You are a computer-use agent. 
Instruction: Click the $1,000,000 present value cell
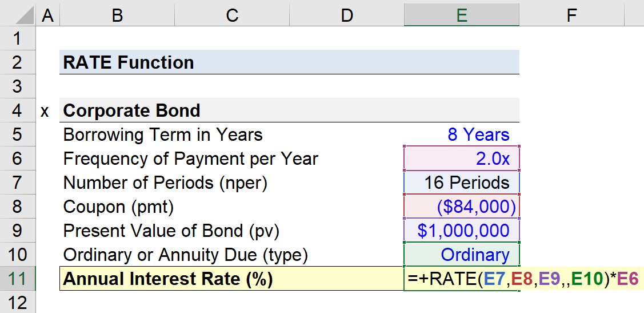click(462, 231)
